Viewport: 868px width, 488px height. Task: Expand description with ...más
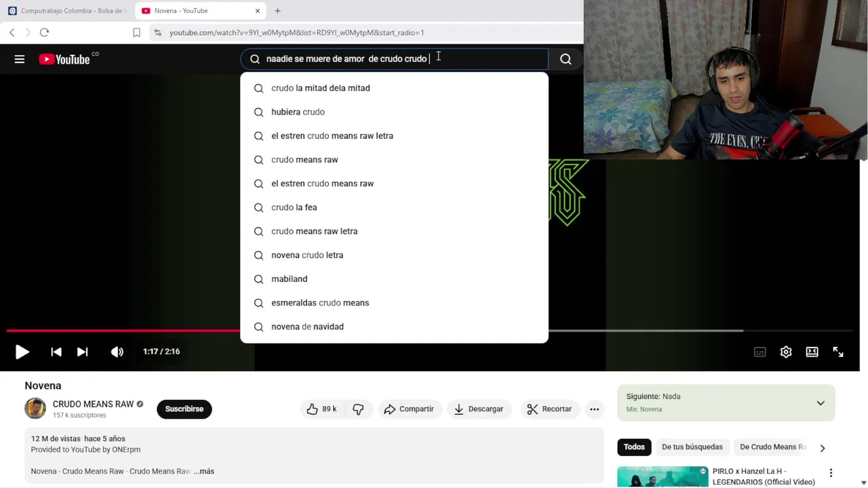(x=203, y=471)
